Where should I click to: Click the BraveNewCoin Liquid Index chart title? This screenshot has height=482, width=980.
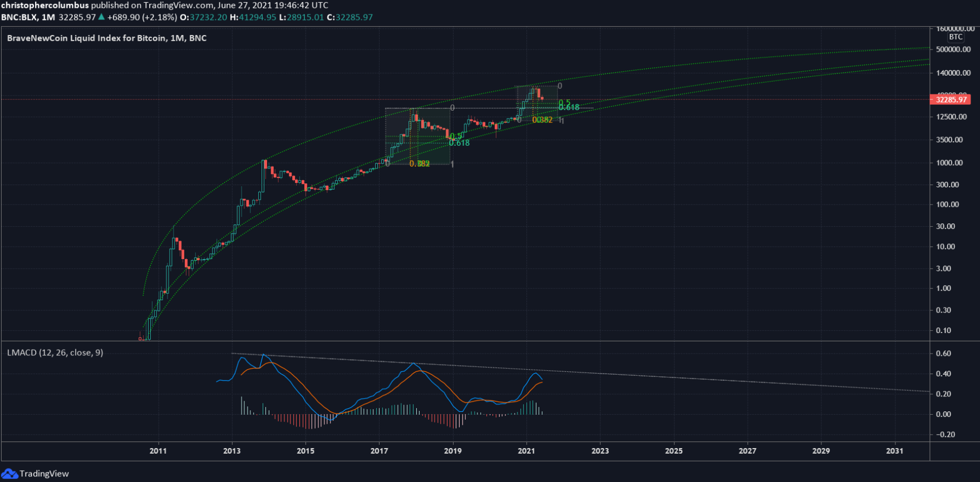pos(106,38)
